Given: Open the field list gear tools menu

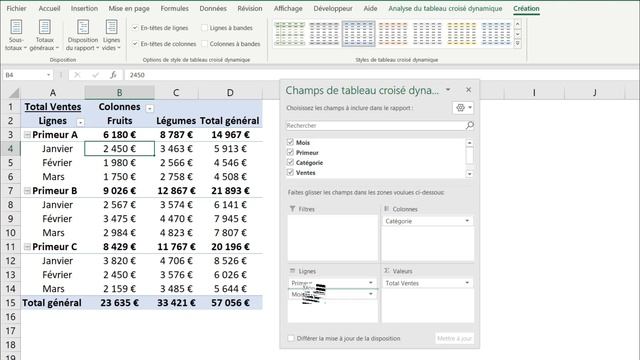Looking at the screenshot, I should (x=463, y=108).
